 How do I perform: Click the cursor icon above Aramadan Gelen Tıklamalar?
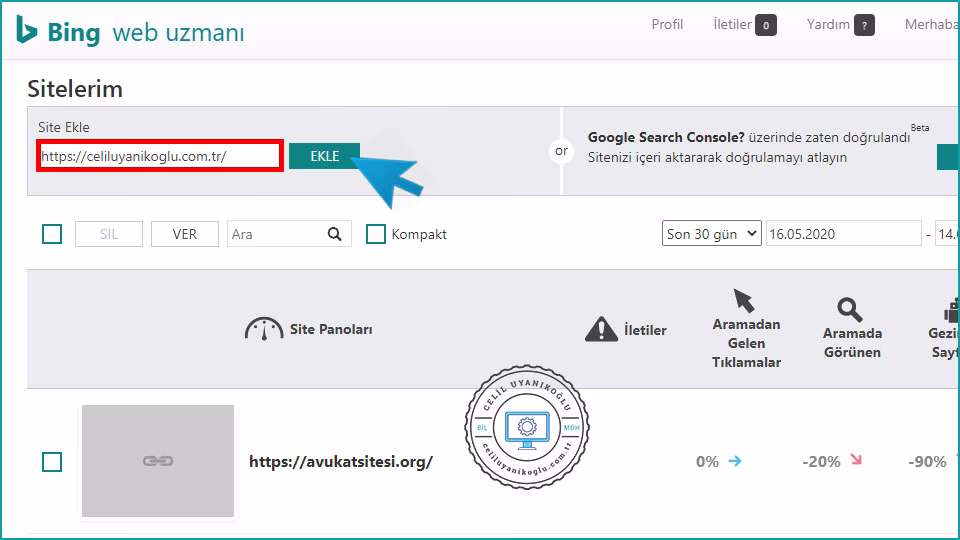click(744, 301)
